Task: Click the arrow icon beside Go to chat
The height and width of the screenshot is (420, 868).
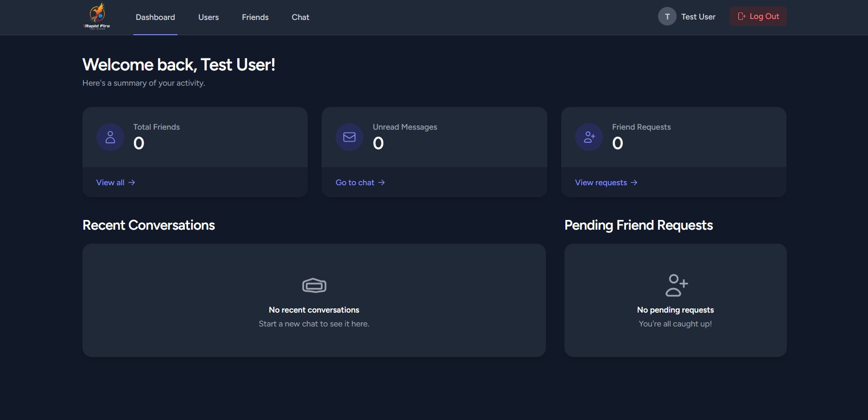Action: click(381, 182)
